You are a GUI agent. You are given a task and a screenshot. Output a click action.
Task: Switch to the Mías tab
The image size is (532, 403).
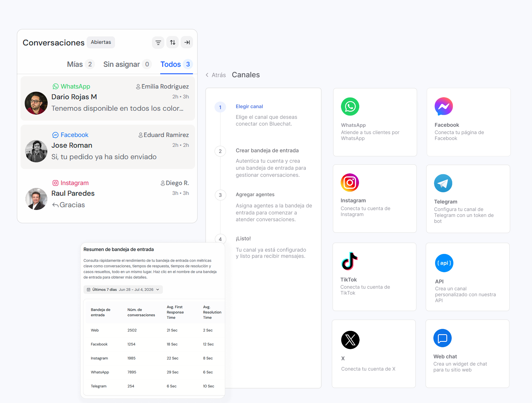click(x=80, y=64)
